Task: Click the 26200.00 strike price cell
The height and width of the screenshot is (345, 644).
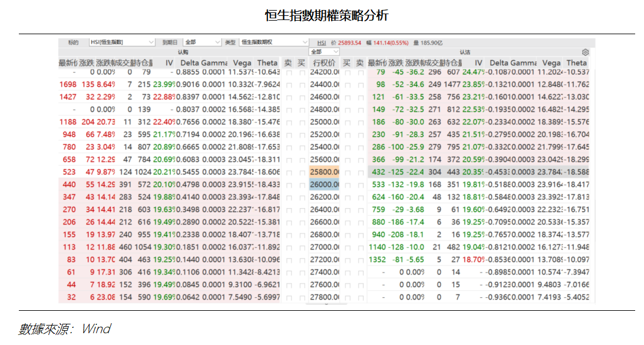Action: coord(324,197)
